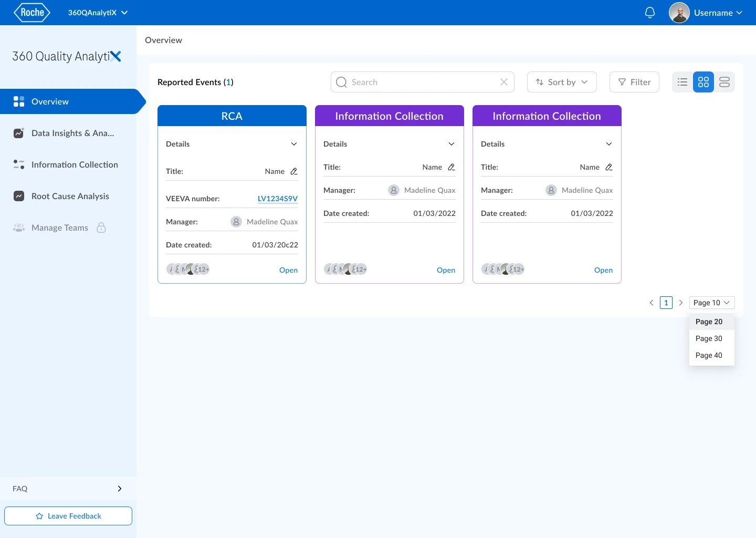This screenshot has height=538, width=756.
Task: Go to Information Collection in sidebar
Action: point(68,164)
